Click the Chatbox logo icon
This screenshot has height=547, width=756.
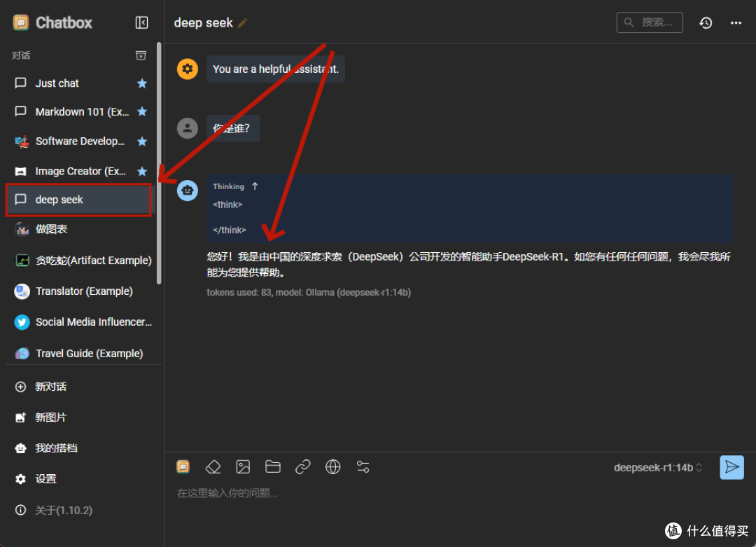(21, 22)
